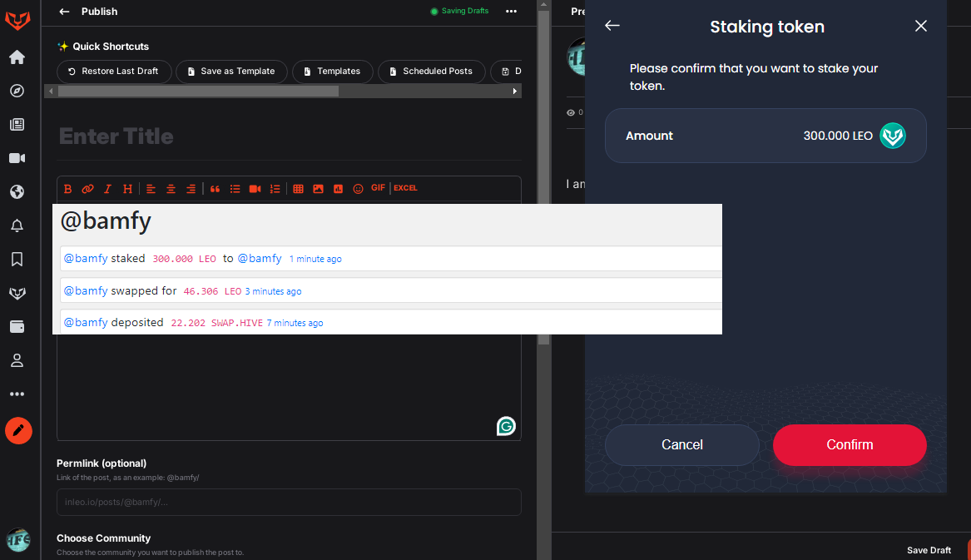Confirm the 300.000 LEO stake
The width and height of the screenshot is (971, 560).
850,445
